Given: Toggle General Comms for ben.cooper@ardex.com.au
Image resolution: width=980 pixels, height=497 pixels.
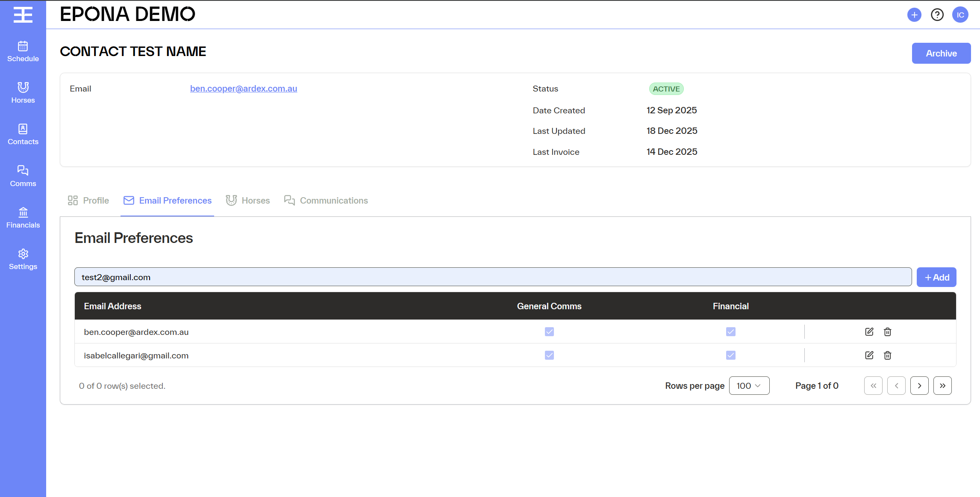Looking at the screenshot, I should point(549,332).
